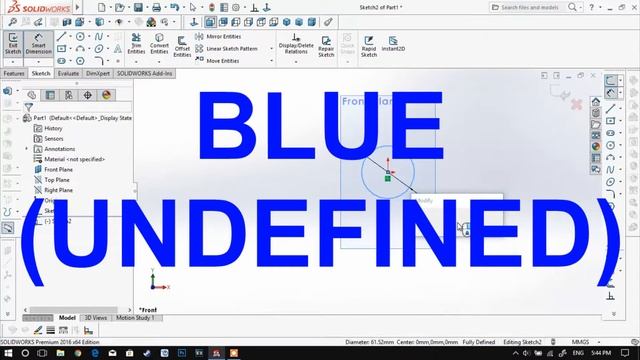640x360 pixels.
Task: Click the Open file icon
Action: coord(119,7)
